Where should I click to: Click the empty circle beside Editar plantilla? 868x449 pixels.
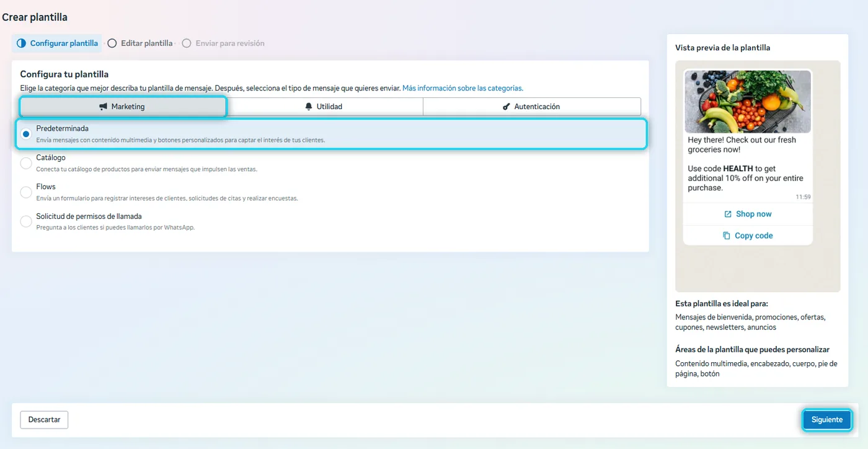(x=112, y=43)
